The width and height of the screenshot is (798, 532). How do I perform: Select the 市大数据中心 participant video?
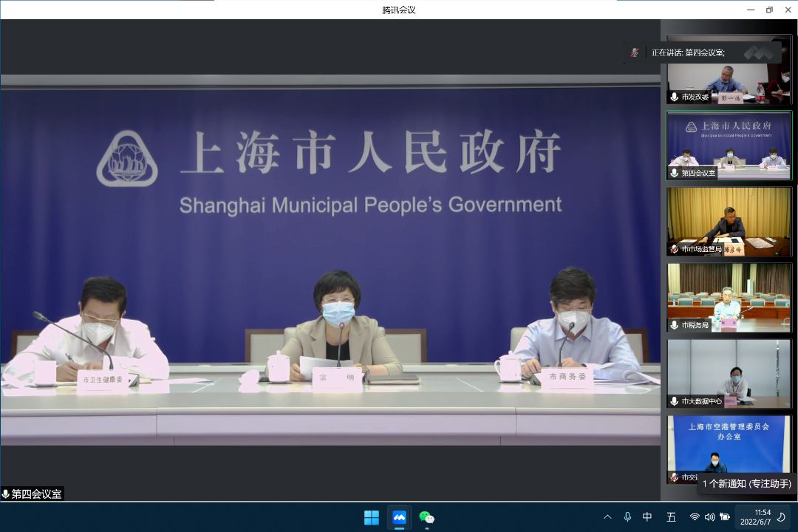pos(729,373)
